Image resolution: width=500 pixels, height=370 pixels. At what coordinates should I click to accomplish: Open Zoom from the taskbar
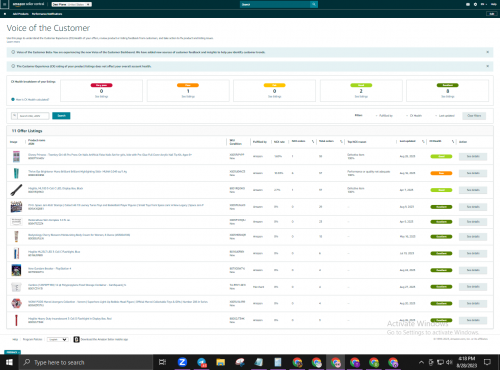(182, 362)
